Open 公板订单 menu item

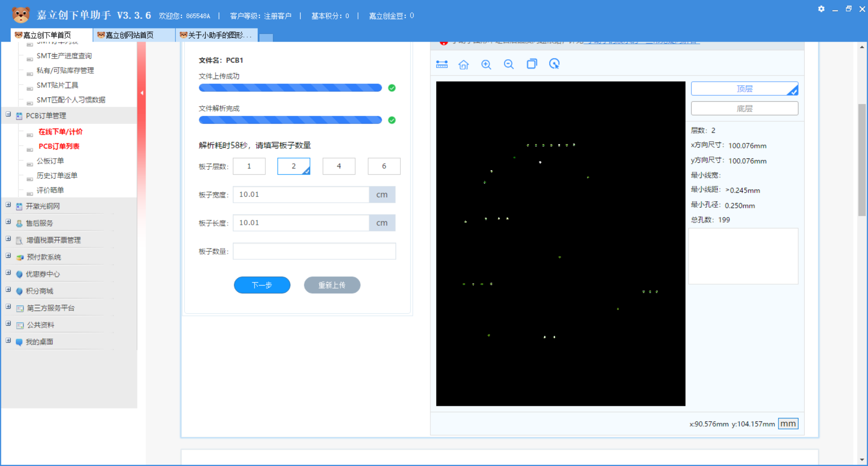(50, 161)
